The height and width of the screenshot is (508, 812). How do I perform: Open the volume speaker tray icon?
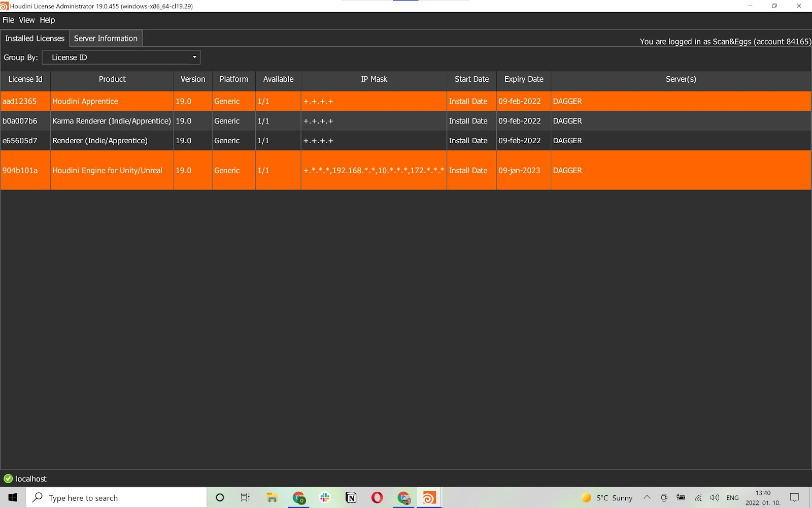tap(715, 498)
